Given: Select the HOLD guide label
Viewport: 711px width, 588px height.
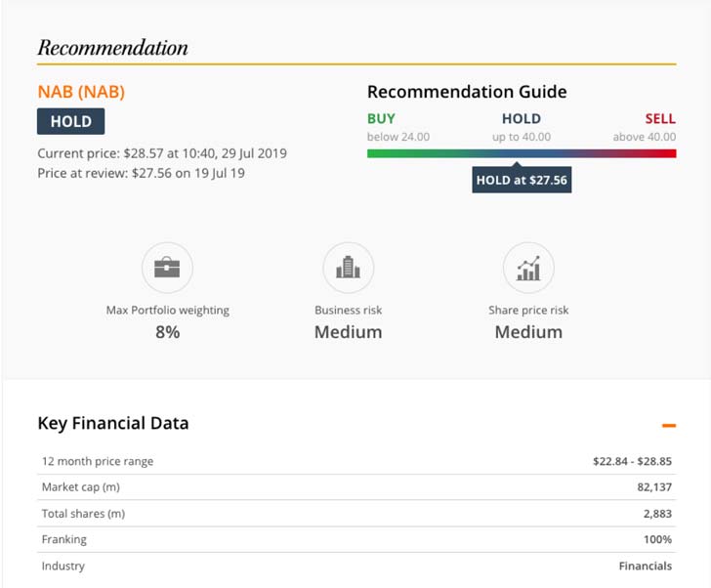Looking at the screenshot, I should pyautogui.click(x=522, y=119).
